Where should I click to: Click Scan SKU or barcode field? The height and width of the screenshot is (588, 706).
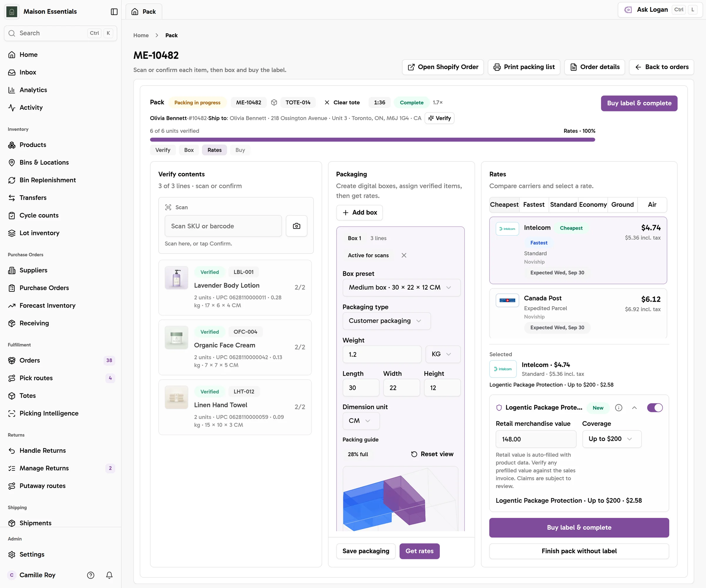pos(223,226)
